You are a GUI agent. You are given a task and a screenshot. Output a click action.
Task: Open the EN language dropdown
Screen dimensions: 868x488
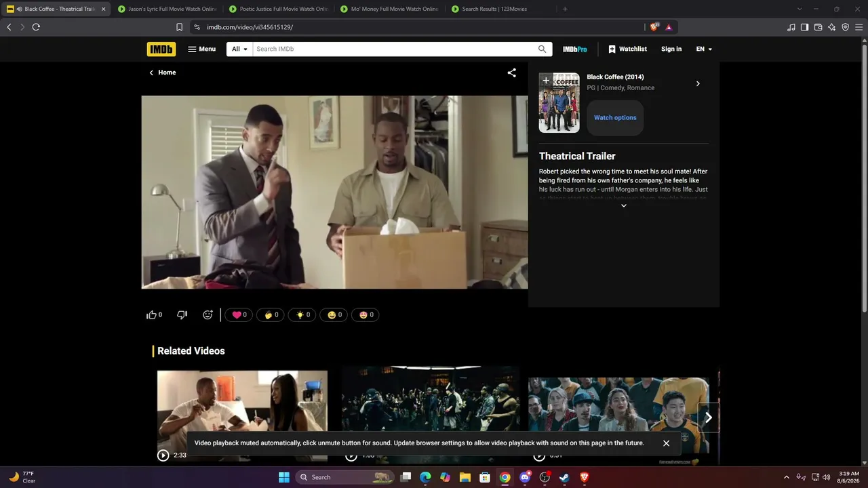(x=704, y=49)
